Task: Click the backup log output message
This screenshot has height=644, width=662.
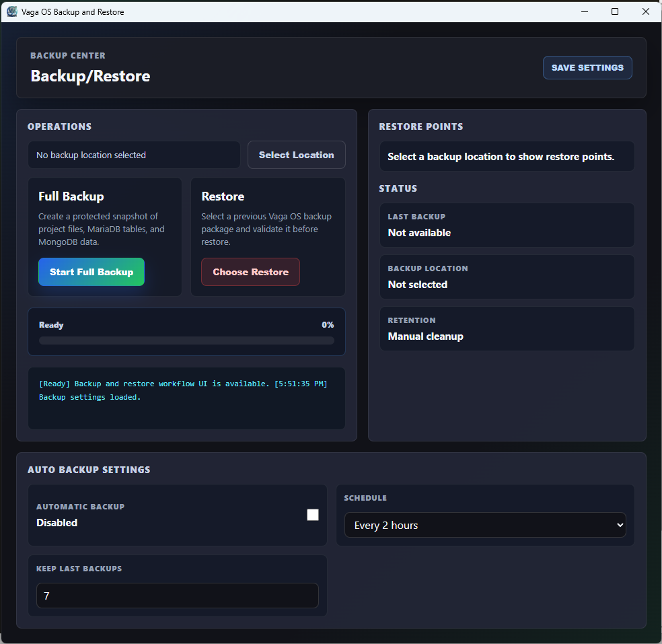Action: pos(183,390)
